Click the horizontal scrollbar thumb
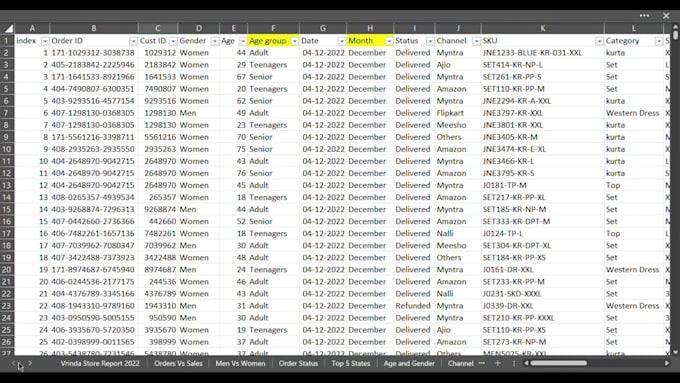The width and height of the screenshot is (680, 383). (x=559, y=363)
